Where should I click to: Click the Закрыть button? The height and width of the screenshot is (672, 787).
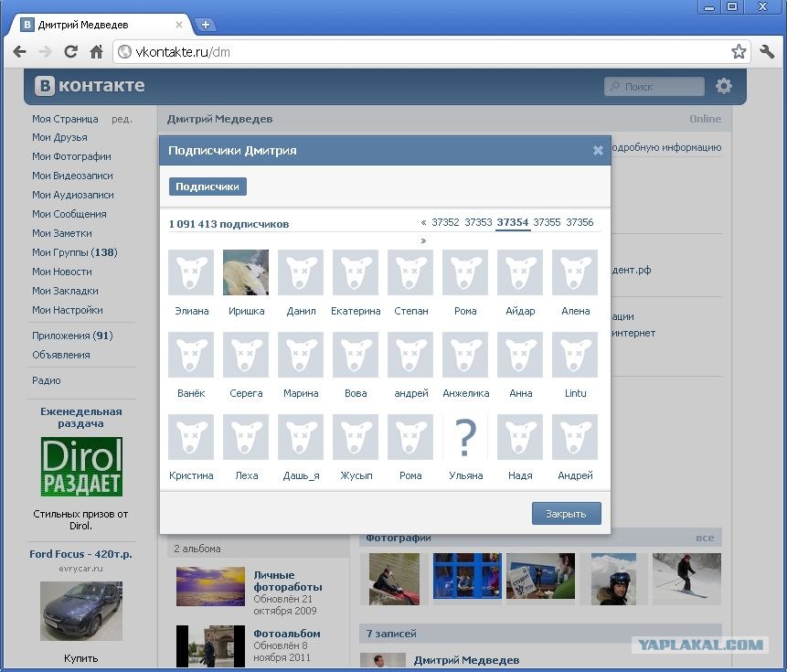pyautogui.click(x=566, y=514)
